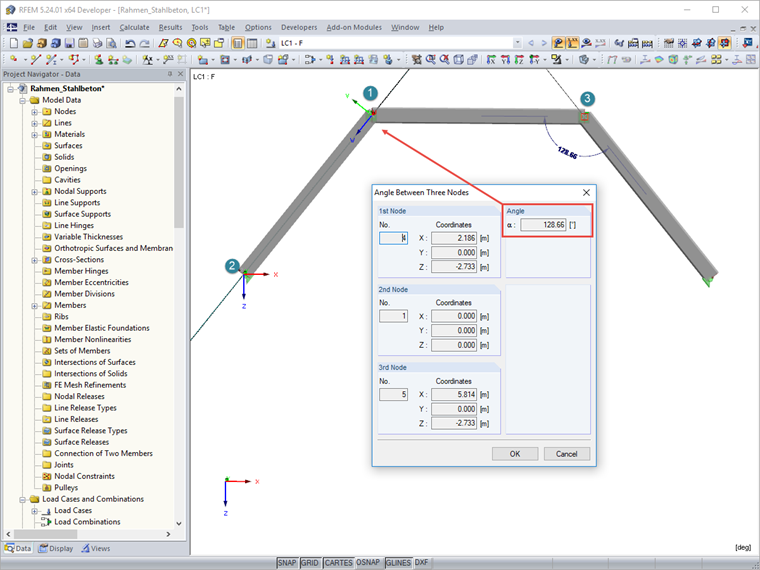Click the 1st Node No. input field
The width and height of the screenshot is (760, 570).
tap(393, 238)
